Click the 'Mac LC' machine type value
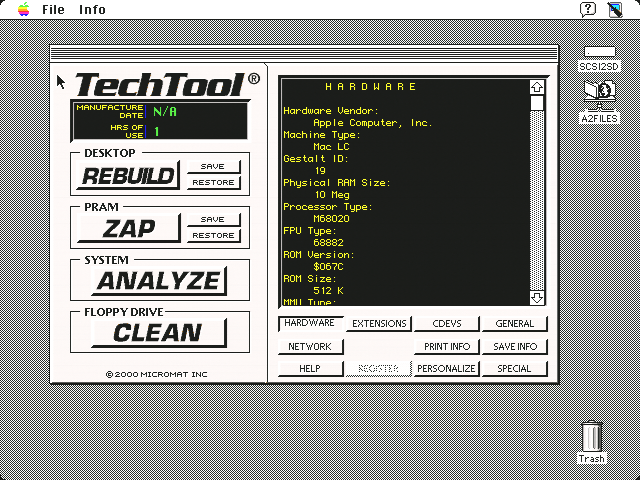Image resolution: width=640 pixels, height=480 pixels. [331, 147]
